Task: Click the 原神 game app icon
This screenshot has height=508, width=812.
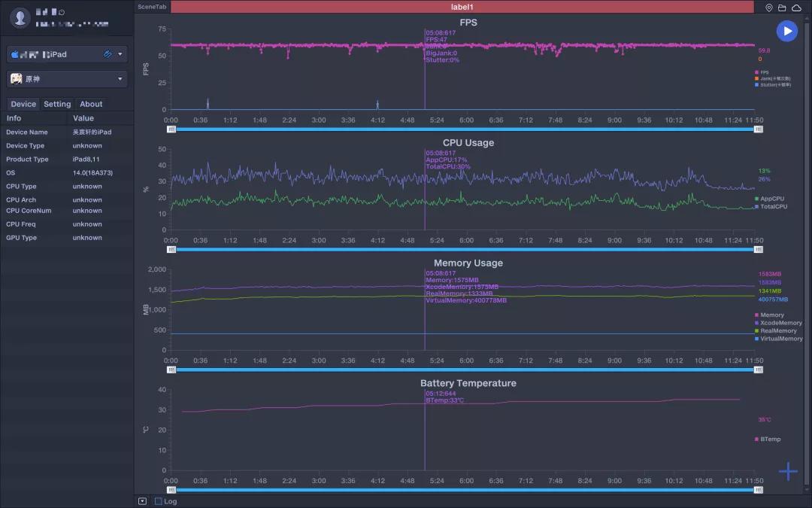Action: 16,79
